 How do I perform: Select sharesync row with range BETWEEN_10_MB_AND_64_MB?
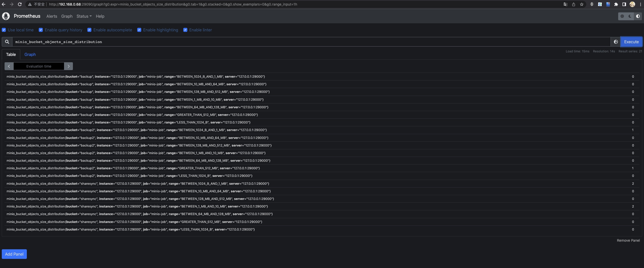point(322,191)
